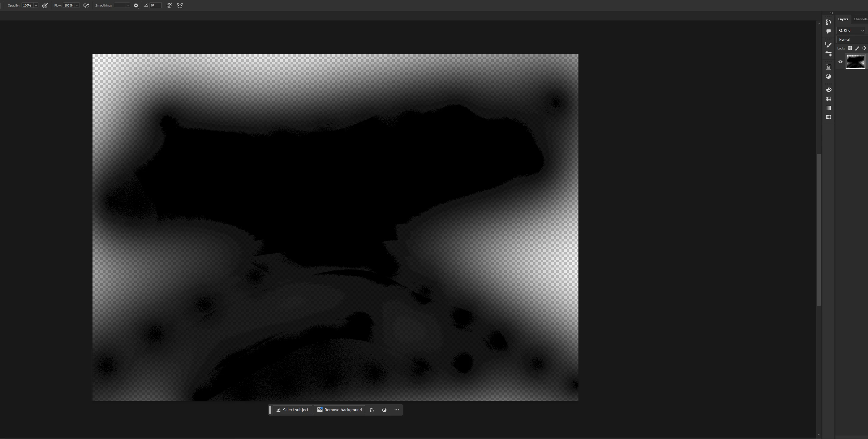The height and width of the screenshot is (439, 868).
Task: Hide the layer using eye icon
Action: (x=840, y=62)
